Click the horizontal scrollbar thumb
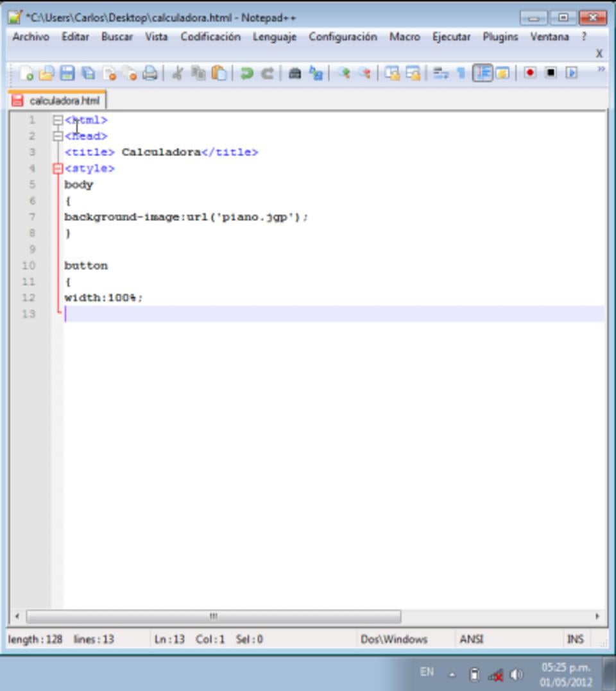 (x=214, y=616)
